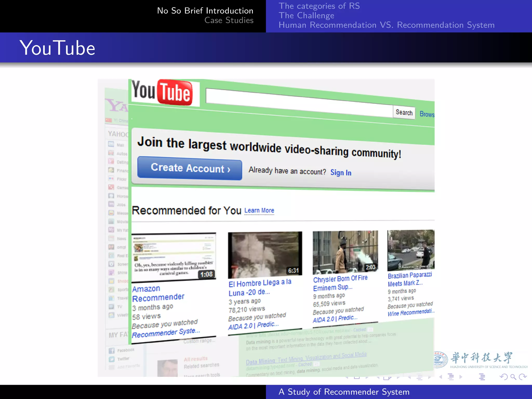532x399 pixels.
Task: Click the Wine Recommendati... because-you-watched link
Action: click(x=411, y=312)
